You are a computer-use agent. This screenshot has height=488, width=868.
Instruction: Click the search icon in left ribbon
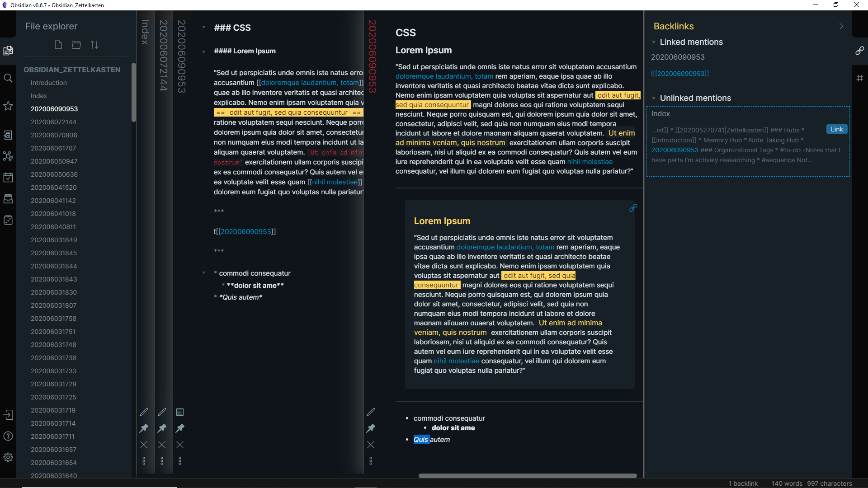[8, 78]
